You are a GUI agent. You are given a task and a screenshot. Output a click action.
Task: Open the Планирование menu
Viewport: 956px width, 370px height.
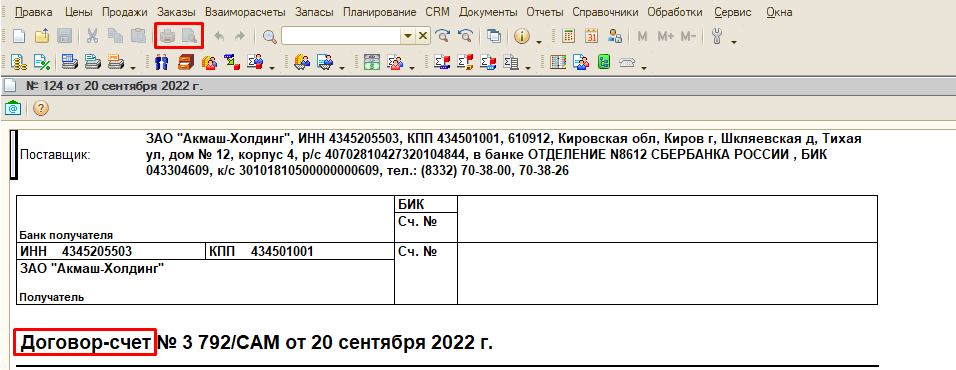[x=380, y=12]
